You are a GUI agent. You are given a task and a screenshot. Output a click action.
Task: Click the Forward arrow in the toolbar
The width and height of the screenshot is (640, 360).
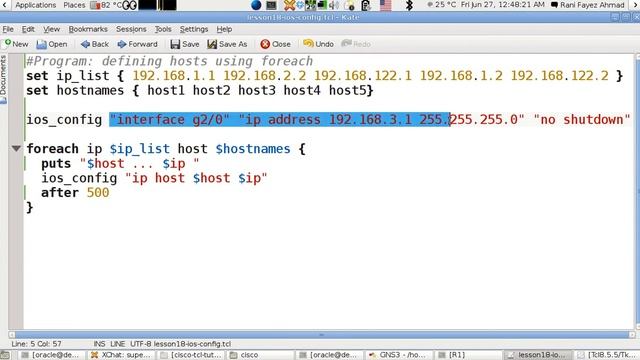tap(138, 44)
